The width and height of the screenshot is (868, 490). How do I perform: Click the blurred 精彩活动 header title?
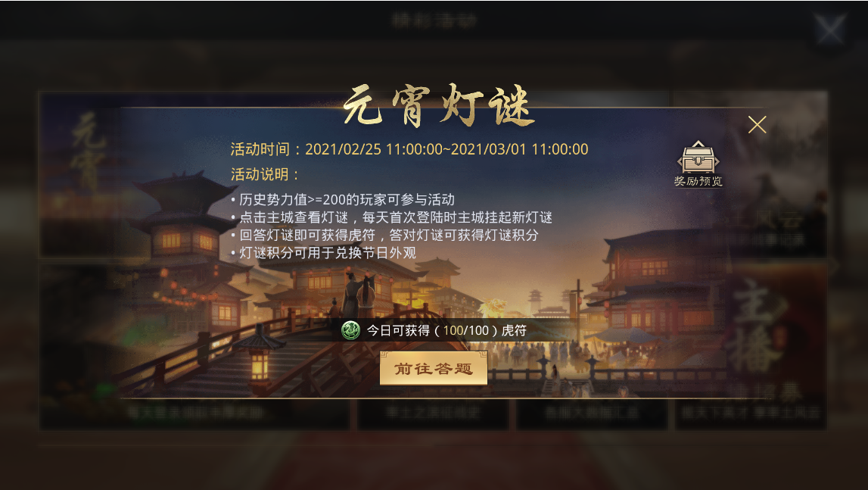click(434, 20)
